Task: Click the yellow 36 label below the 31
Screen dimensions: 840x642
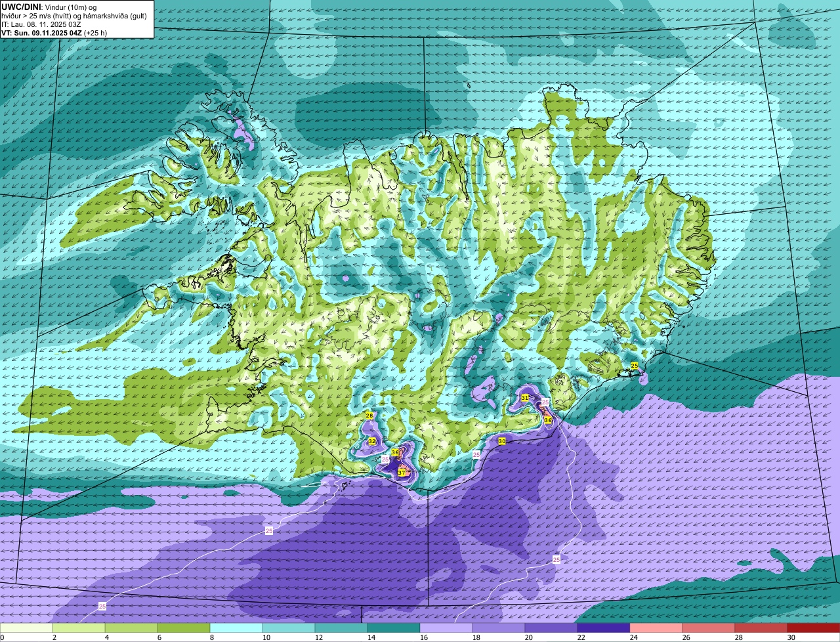Action: 548,419
